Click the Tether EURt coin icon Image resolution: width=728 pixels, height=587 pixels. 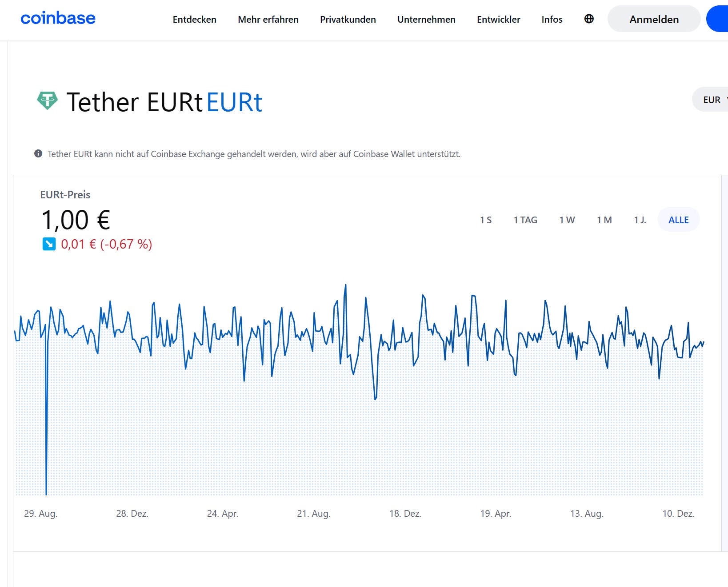tap(47, 101)
